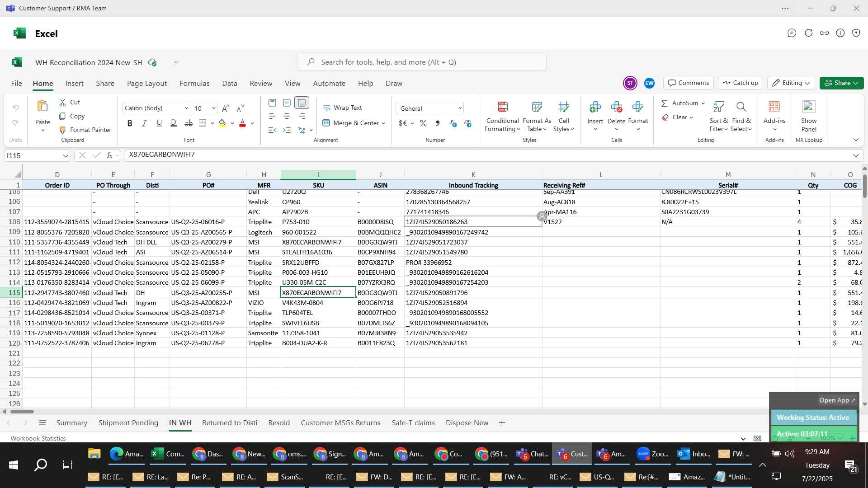
Task: Click the refresh icon in Teams header
Action: [x=808, y=33]
